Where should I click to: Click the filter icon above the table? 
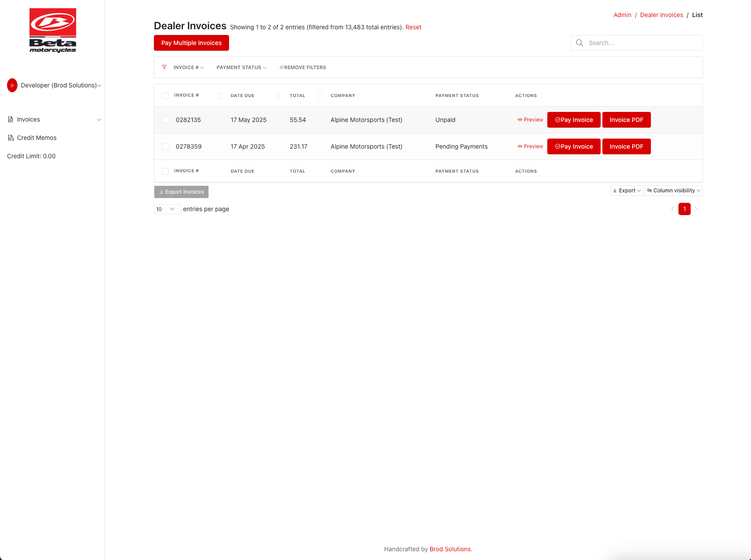pos(164,67)
